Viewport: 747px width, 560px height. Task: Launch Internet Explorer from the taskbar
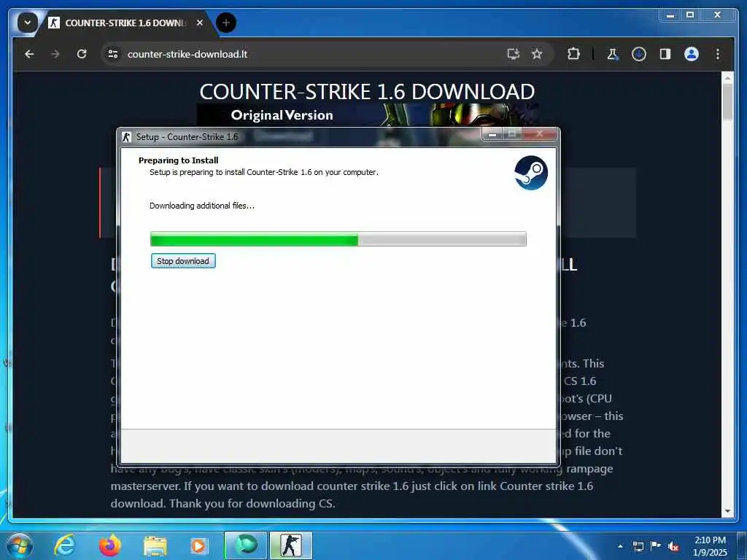(x=64, y=545)
